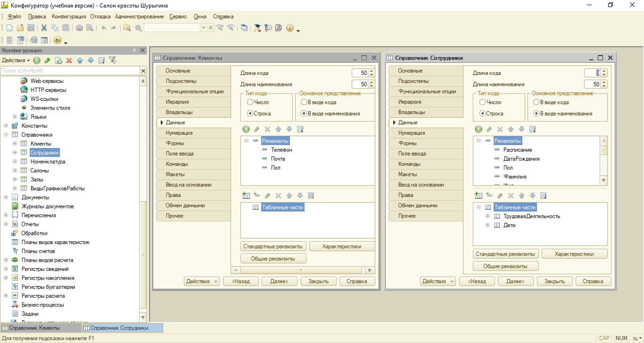644x343 pixels.
Task: Click the Edit pencil in Configuration panel
Action: (48, 60)
